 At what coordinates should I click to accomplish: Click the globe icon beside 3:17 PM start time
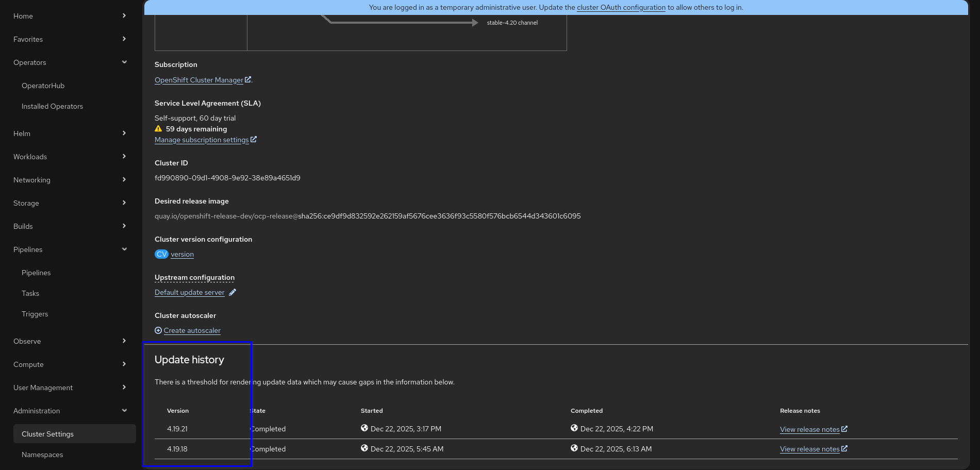(x=364, y=428)
